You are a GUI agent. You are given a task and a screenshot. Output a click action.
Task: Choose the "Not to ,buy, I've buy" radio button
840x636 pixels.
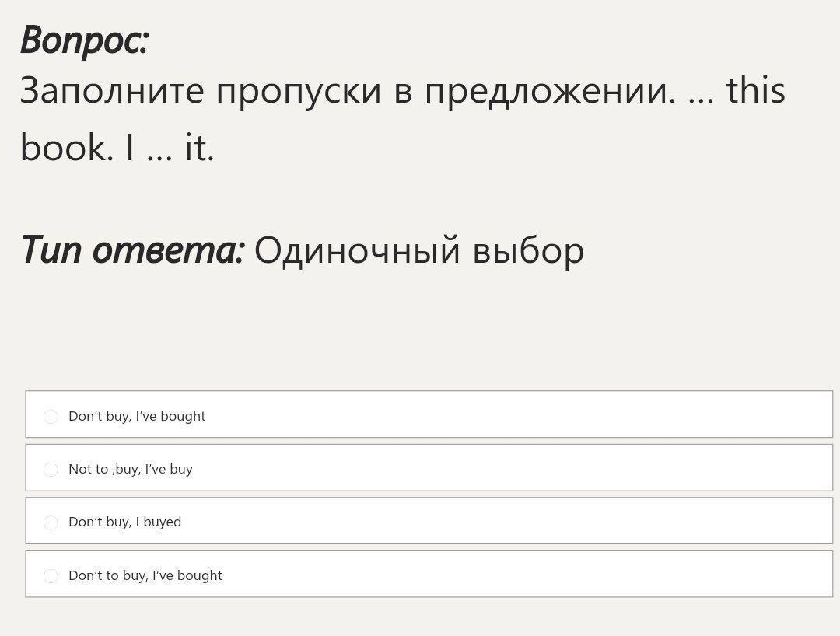tap(51, 470)
